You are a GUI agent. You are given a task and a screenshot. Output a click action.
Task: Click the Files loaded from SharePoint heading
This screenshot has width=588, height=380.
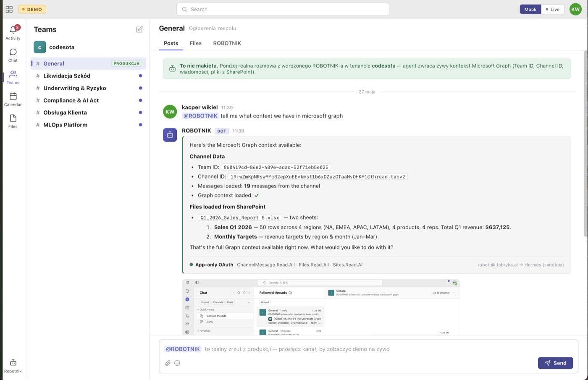coord(228,207)
